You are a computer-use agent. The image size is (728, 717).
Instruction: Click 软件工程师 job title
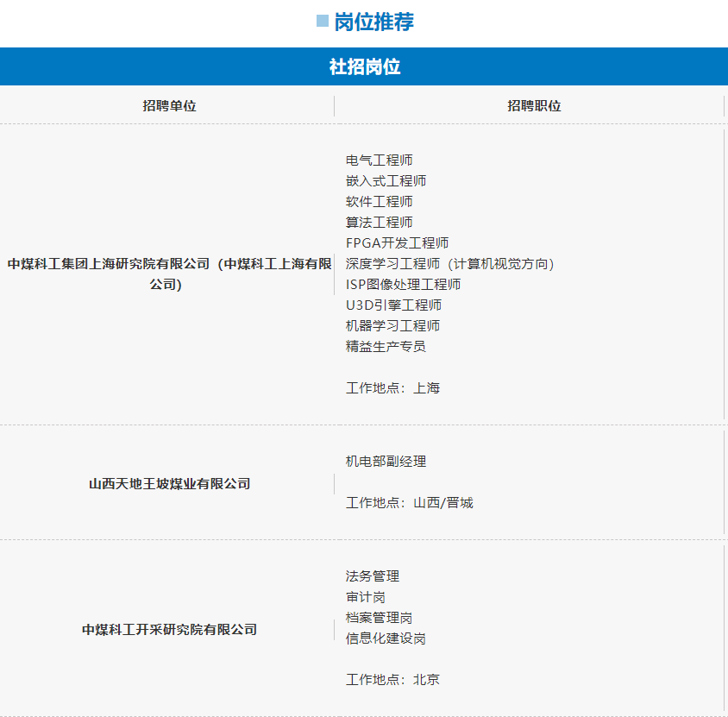[379, 202]
